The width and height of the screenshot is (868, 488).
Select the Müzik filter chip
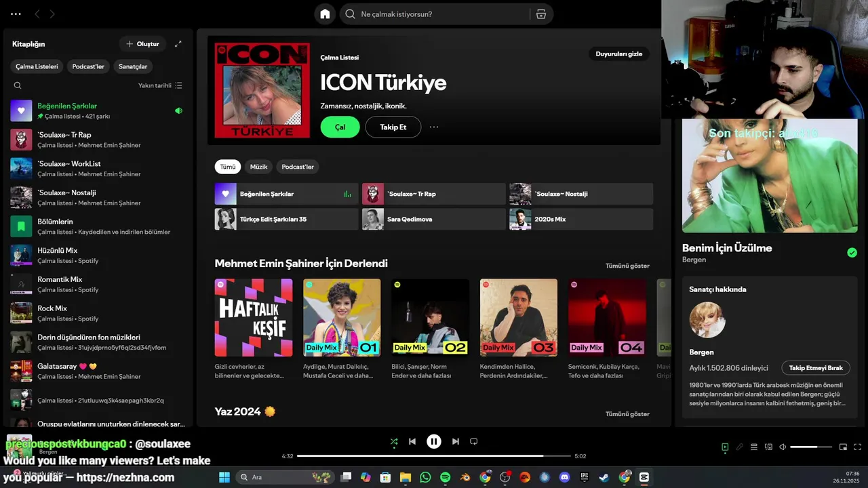pyautogui.click(x=258, y=167)
